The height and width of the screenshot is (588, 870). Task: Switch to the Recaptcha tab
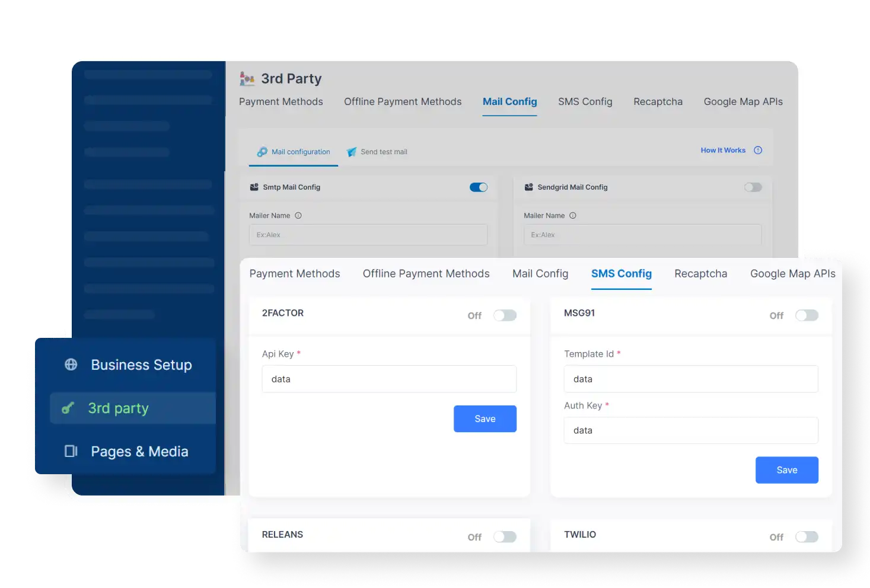[x=700, y=273]
